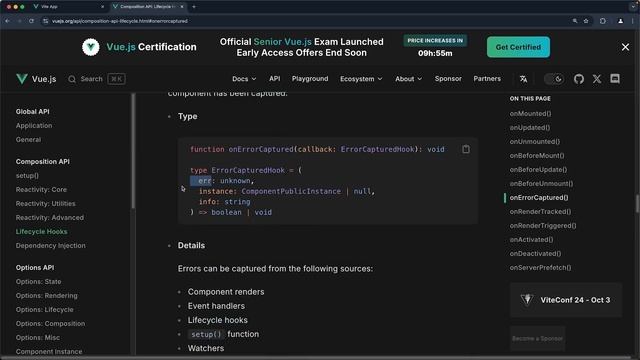Screen dimensions: 640x360
Task: Click the Vue.js Certification logo badge
Action: (x=91, y=47)
